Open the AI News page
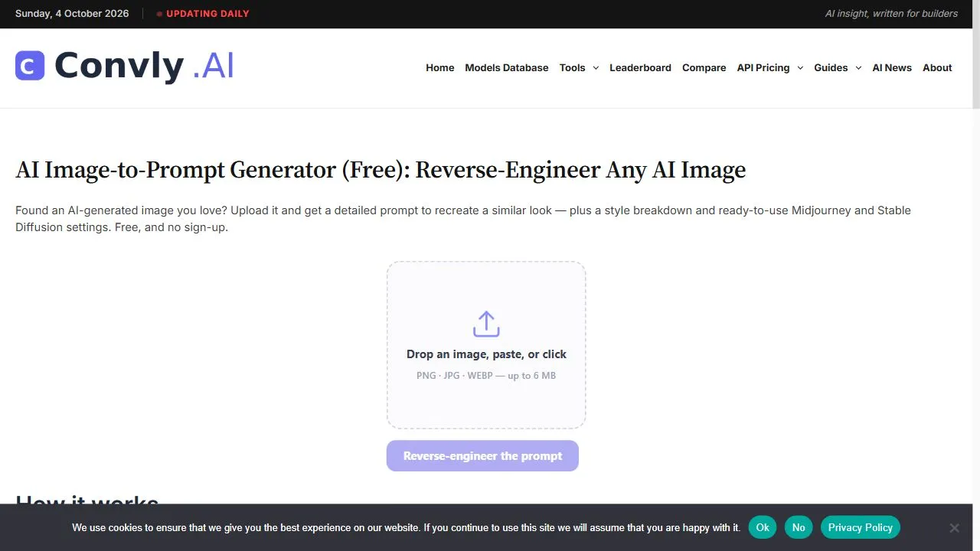 [892, 68]
